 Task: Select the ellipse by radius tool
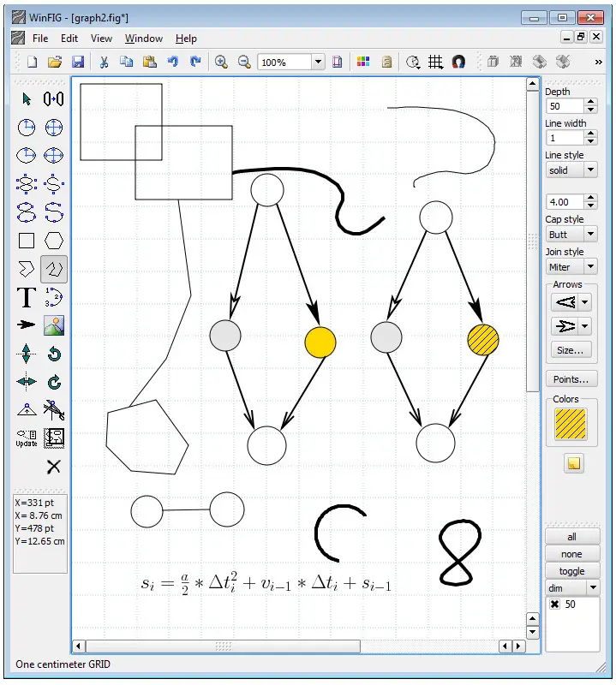(x=27, y=155)
